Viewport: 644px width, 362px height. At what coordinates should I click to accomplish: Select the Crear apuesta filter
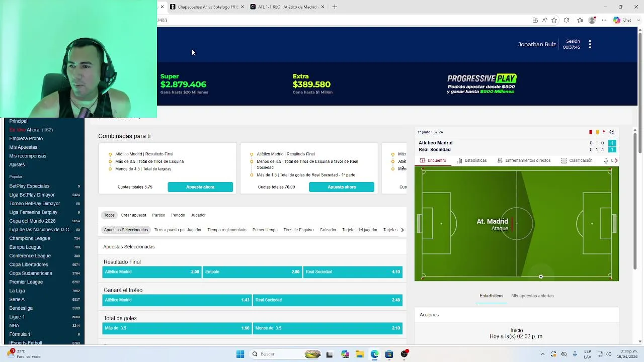(x=133, y=215)
